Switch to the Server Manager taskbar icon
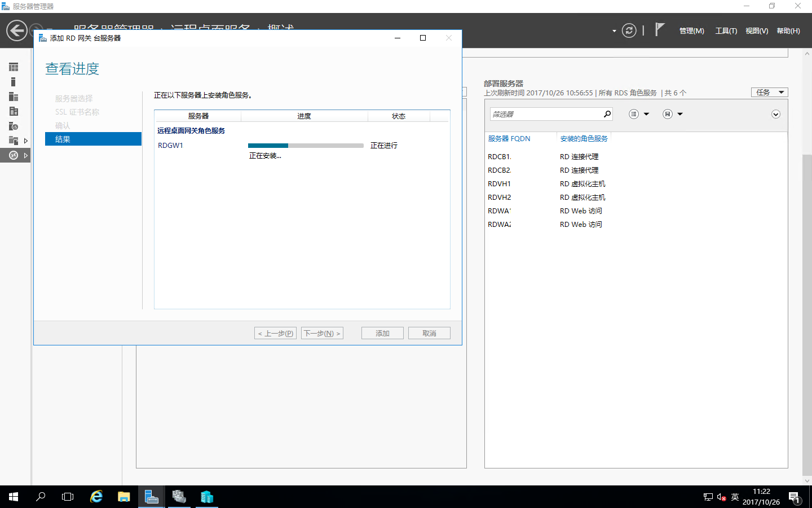The height and width of the screenshot is (508, 812). pyautogui.click(x=152, y=497)
